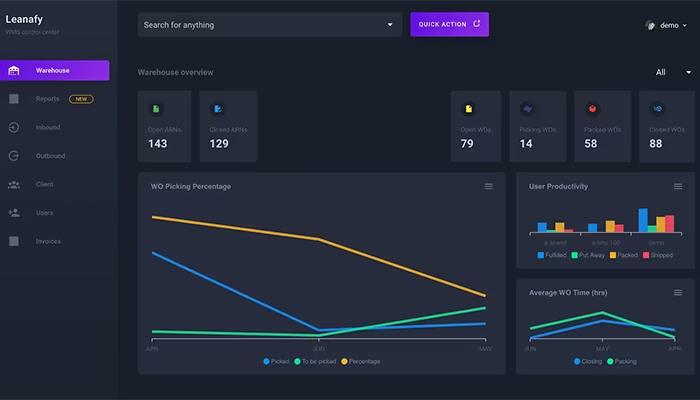Click the yellow Open WOs document icon
Image resolution: width=700 pixels, height=400 pixels.
[469, 109]
